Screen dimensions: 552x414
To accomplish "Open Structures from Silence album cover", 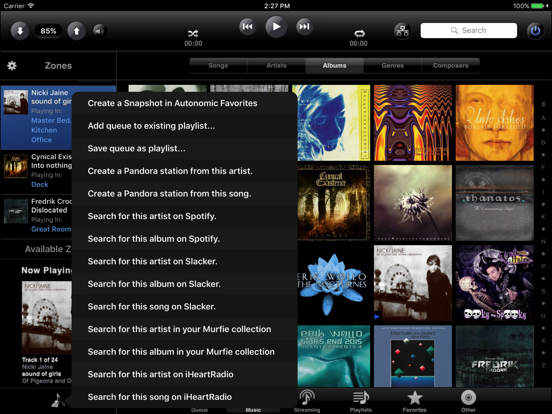I will click(413, 356).
